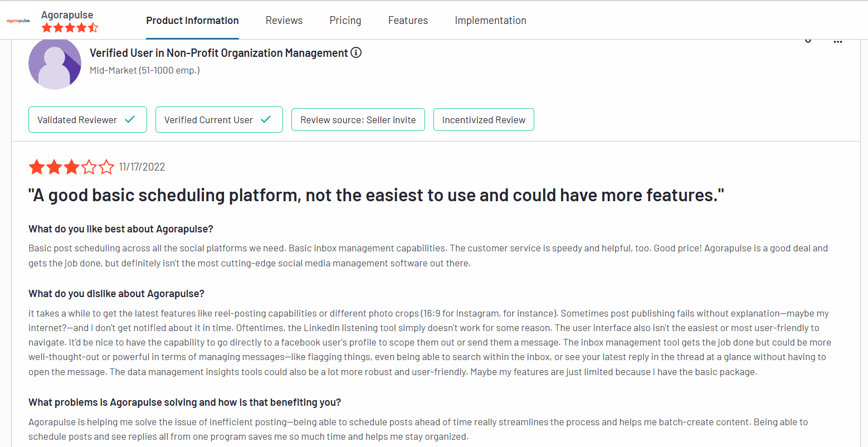Click the Agorapulse product name in header
The width and height of the screenshot is (868, 447).
pos(67,15)
